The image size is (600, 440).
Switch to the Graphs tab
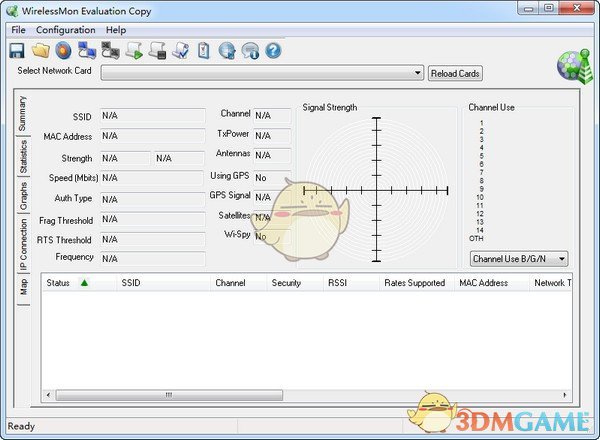[23, 196]
